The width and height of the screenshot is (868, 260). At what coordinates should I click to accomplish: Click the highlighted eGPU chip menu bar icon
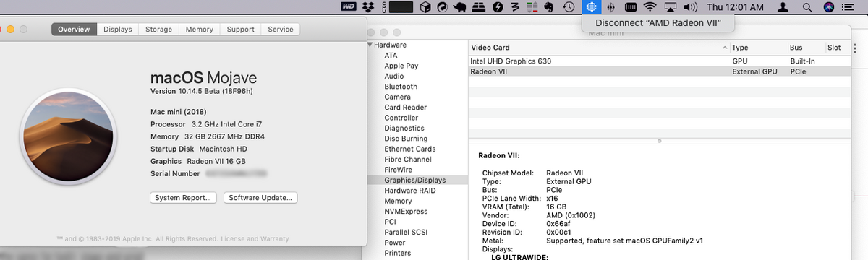tap(592, 7)
